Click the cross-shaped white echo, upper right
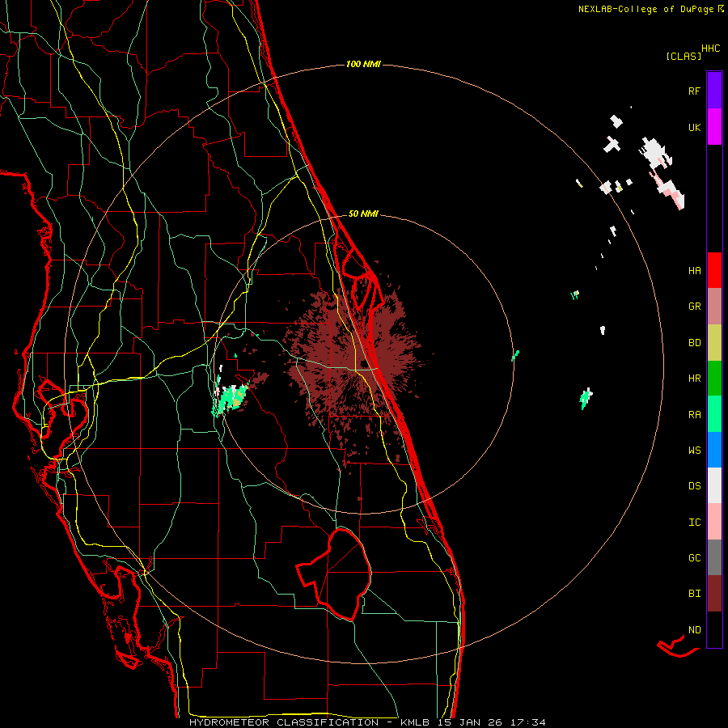The image size is (728, 728). coord(612,145)
